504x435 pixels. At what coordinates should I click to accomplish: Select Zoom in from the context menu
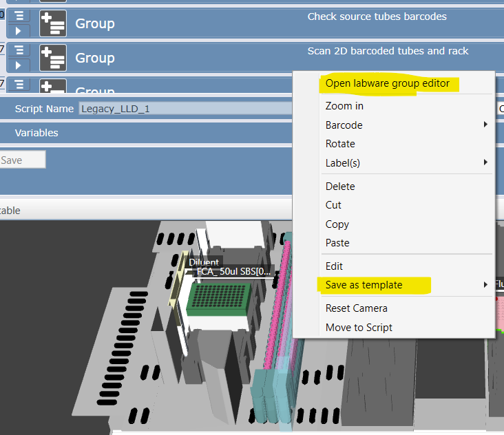(344, 106)
